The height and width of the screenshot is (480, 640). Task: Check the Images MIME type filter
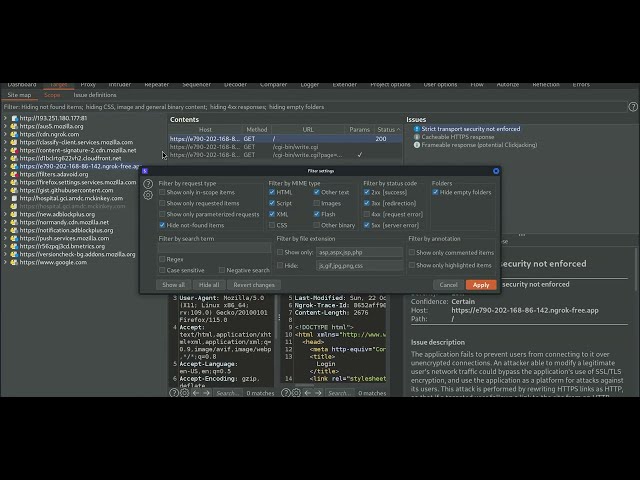point(316,203)
